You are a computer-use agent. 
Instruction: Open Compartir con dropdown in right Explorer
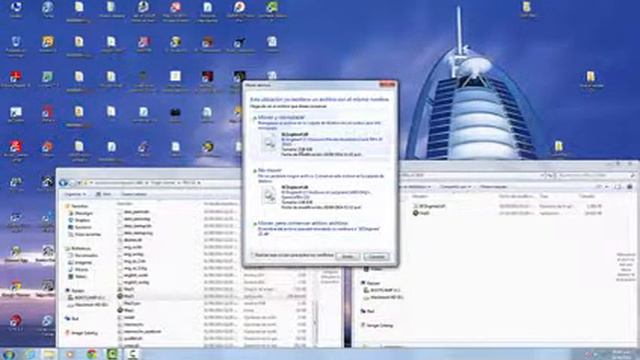[455, 187]
